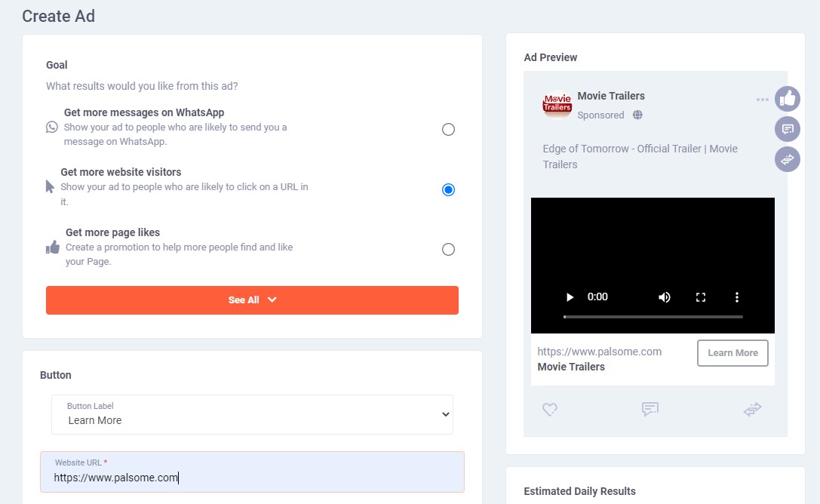Click the floating comment bubble icon
The image size is (820, 504).
pyautogui.click(x=788, y=129)
